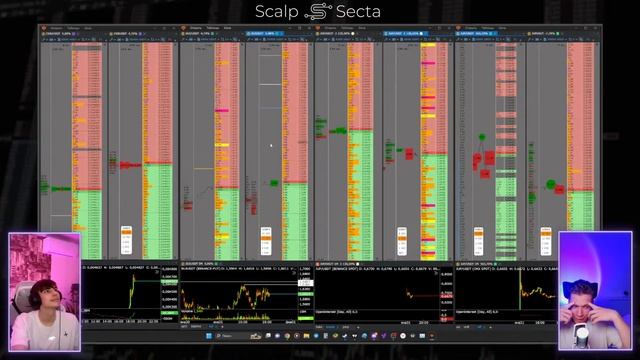
Task: Open the round play-button taskbar icon
Action: click(x=297, y=336)
